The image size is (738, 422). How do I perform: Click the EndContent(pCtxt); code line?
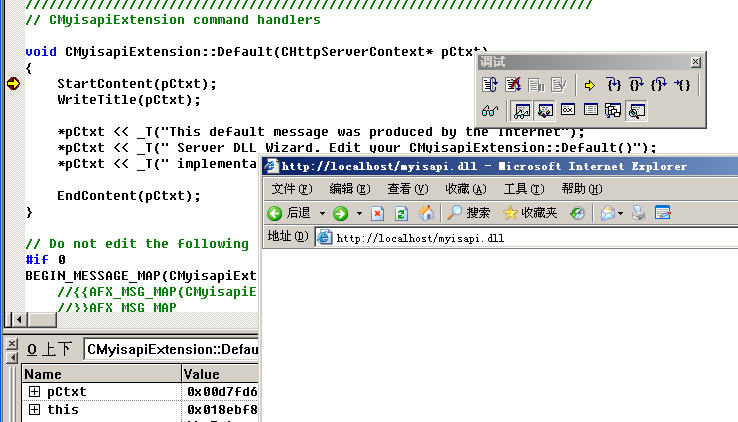(129, 196)
